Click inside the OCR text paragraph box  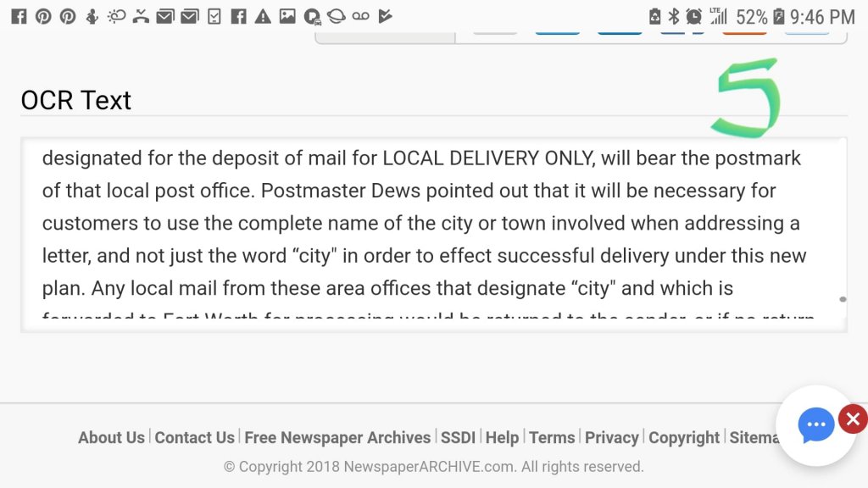point(424,224)
